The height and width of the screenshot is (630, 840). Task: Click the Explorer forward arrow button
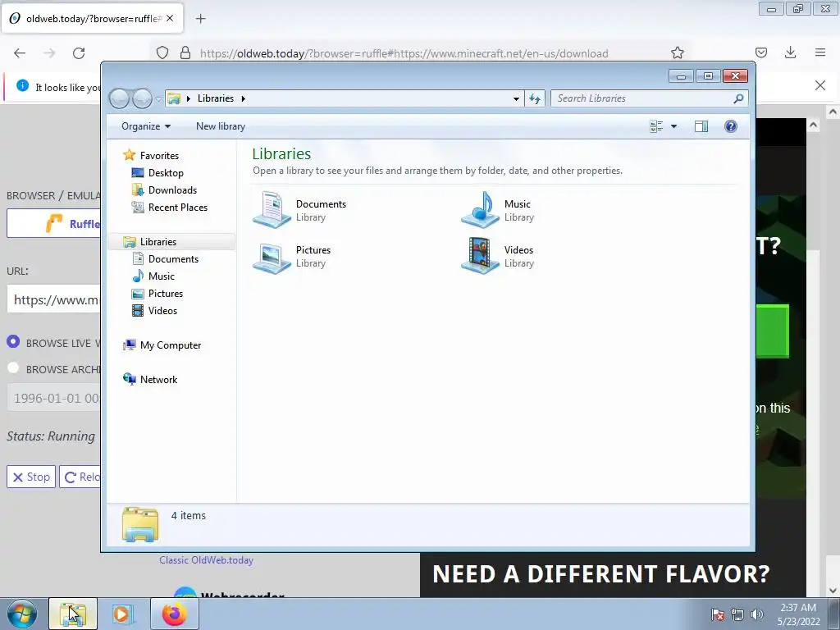[x=142, y=98]
